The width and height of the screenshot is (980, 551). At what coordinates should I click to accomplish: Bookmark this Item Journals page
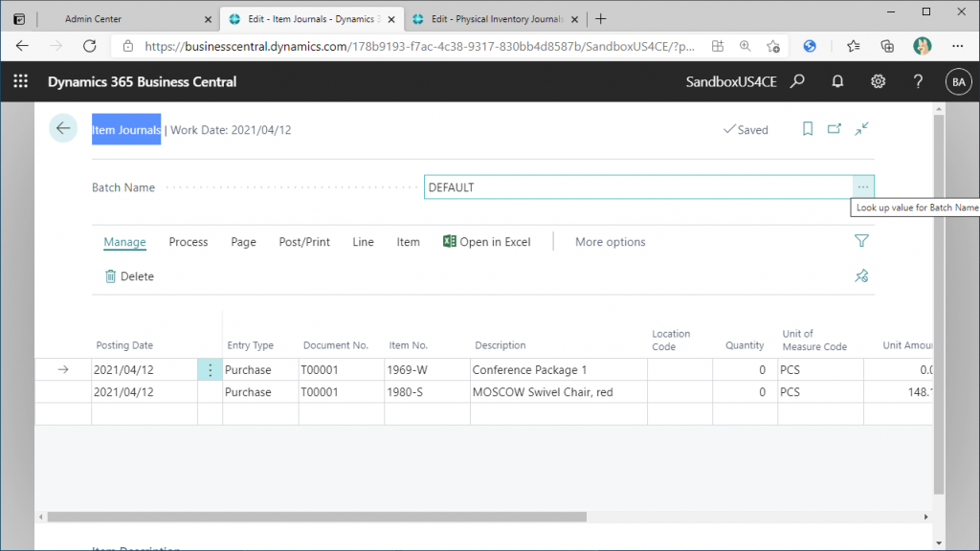point(808,129)
